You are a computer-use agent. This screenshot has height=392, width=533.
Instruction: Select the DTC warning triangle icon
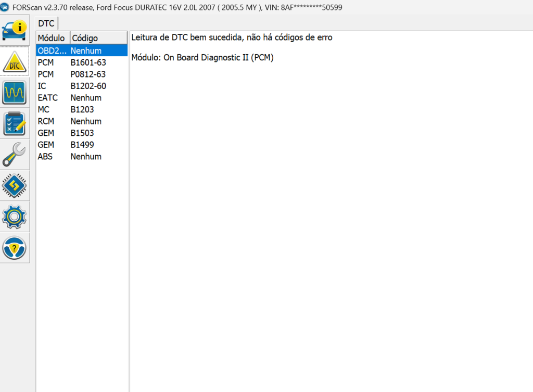tap(15, 62)
